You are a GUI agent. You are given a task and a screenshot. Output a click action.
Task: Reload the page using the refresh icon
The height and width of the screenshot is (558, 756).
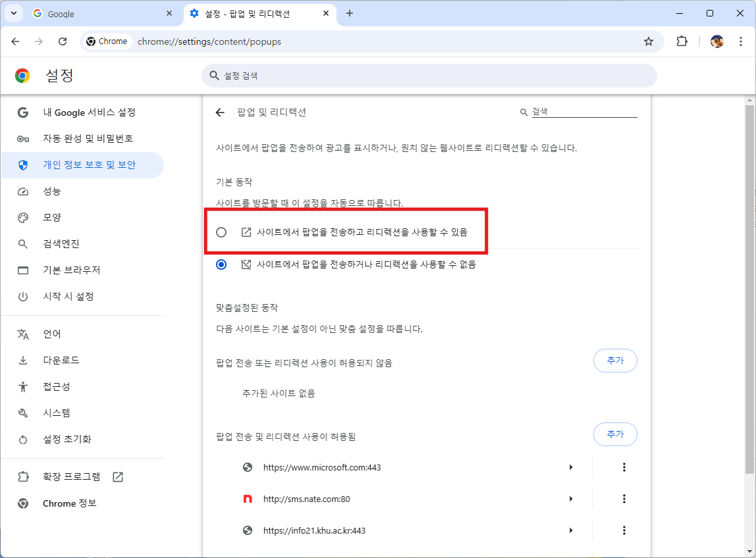tap(63, 41)
